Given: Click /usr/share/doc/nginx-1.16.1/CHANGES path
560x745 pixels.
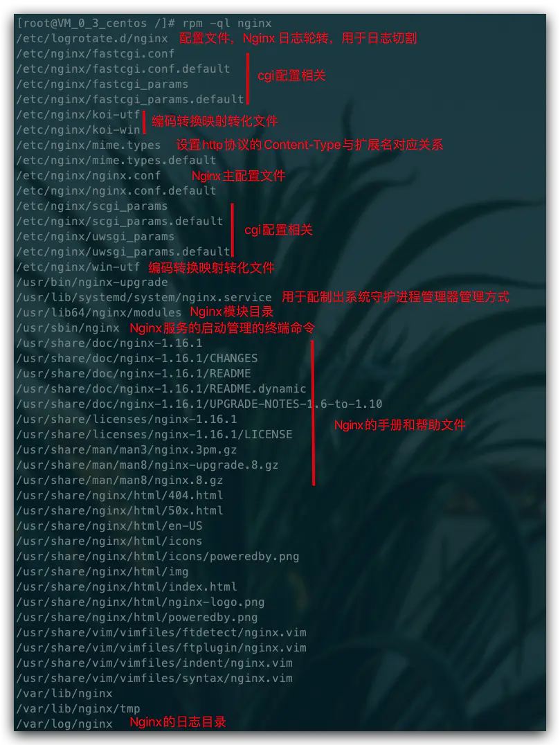Looking at the screenshot, I should click(137, 358).
